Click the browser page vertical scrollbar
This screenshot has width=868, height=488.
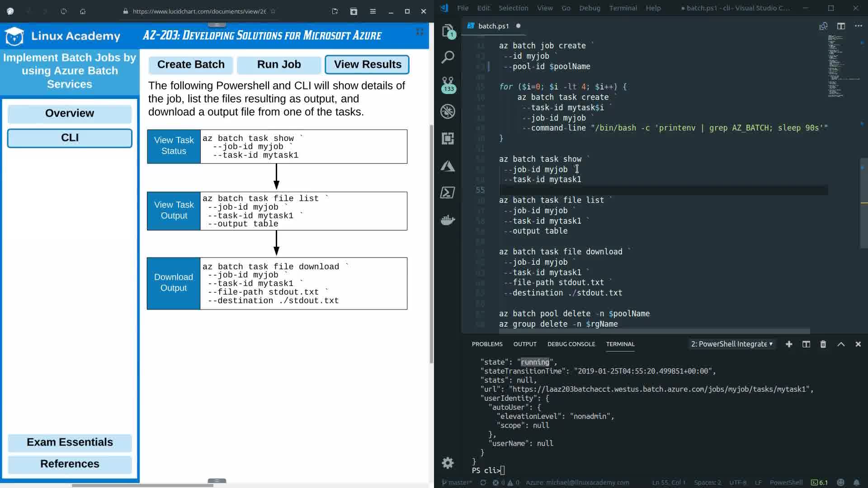point(431,244)
